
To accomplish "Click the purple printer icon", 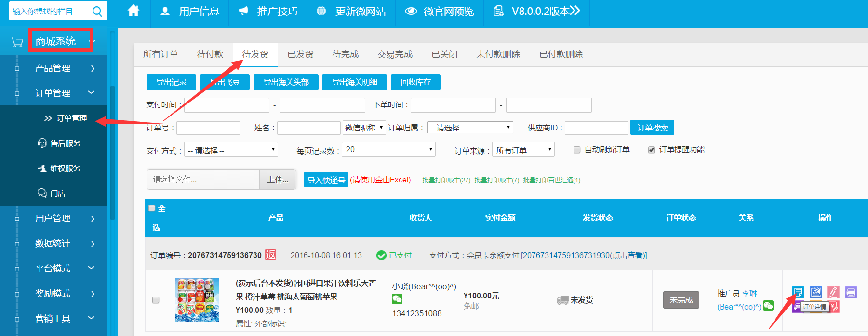I will pyautogui.click(x=851, y=292).
